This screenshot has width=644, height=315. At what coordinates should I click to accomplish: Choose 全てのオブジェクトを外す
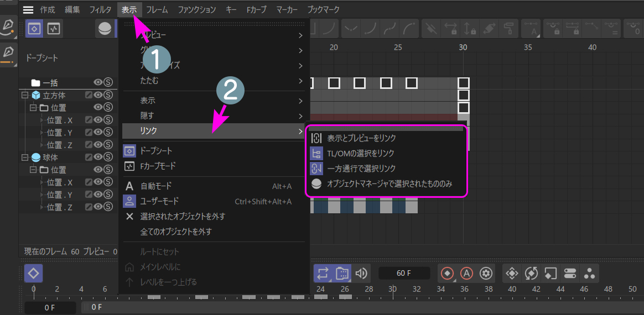[x=175, y=232]
